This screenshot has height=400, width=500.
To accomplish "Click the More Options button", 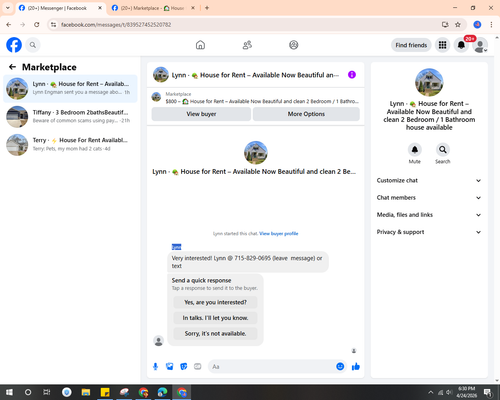I will (x=306, y=114).
